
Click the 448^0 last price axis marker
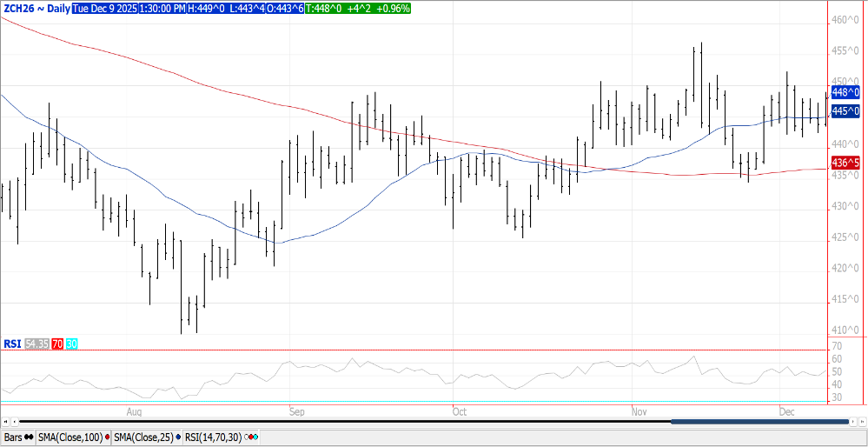(845, 92)
